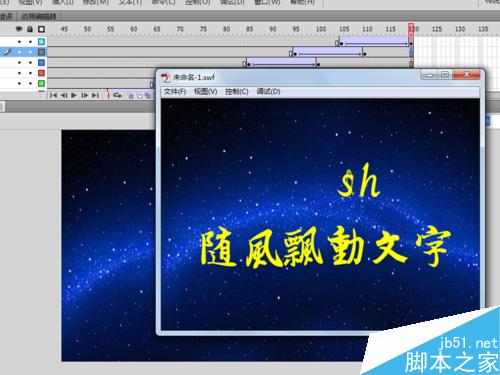Open the 窗口(W) menu in the main menu bar
The height and width of the screenshot is (375, 500).
click(x=267, y=2)
